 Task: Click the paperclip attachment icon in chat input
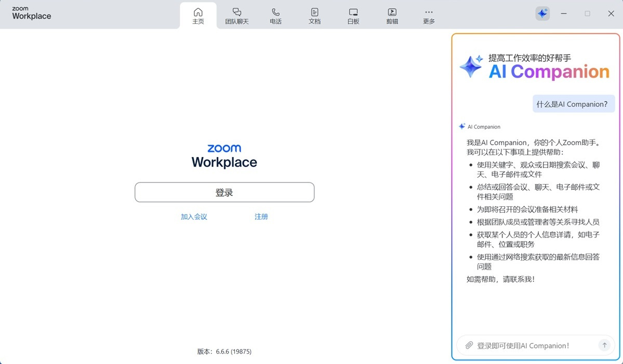pos(469,345)
